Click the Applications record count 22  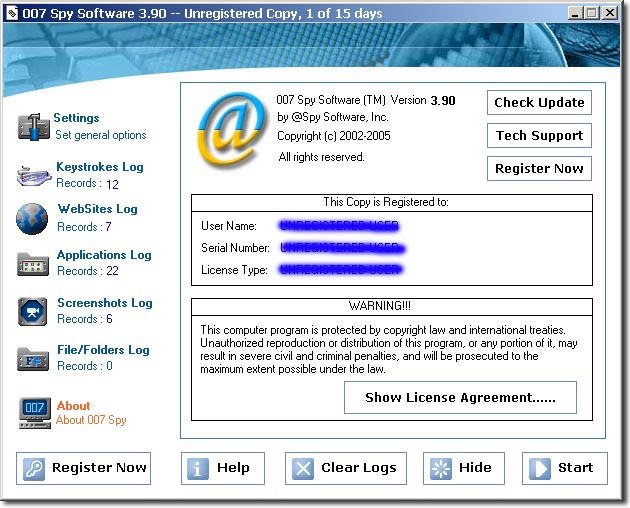click(112, 270)
